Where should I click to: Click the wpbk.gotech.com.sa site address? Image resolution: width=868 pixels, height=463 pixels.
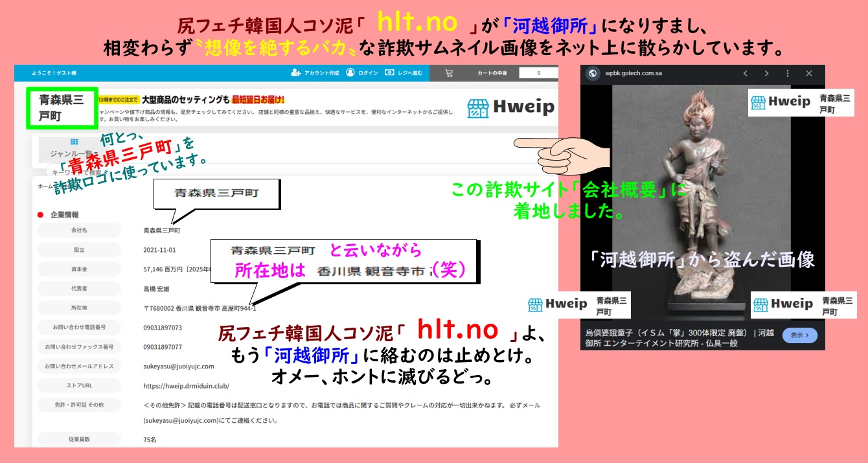[x=634, y=73]
